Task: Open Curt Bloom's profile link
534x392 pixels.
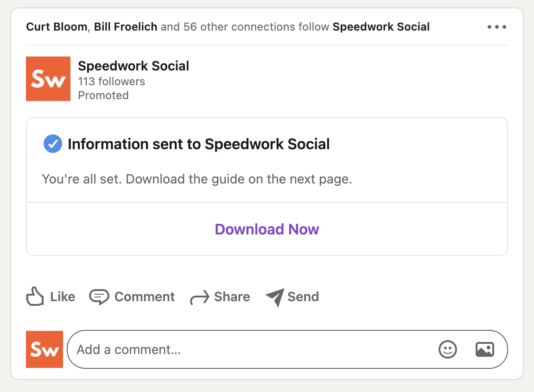Action: (57, 27)
